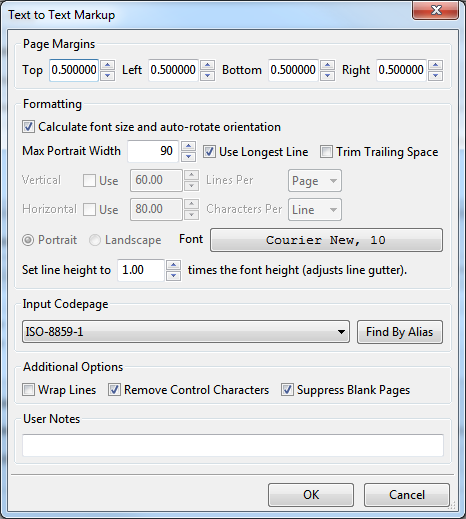Increase the Bottom margin with up arrow
This screenshot has width=466, height=519.
327,65
